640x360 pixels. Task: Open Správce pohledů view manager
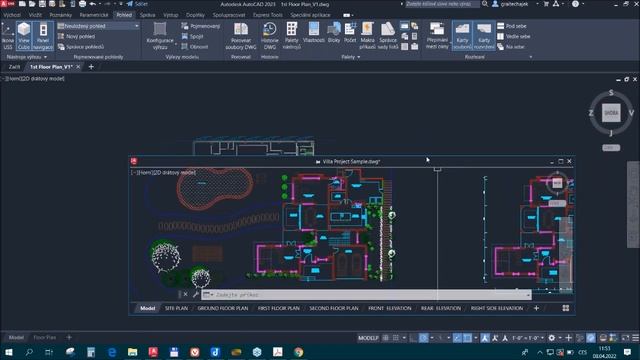click(x=81, y=47)
